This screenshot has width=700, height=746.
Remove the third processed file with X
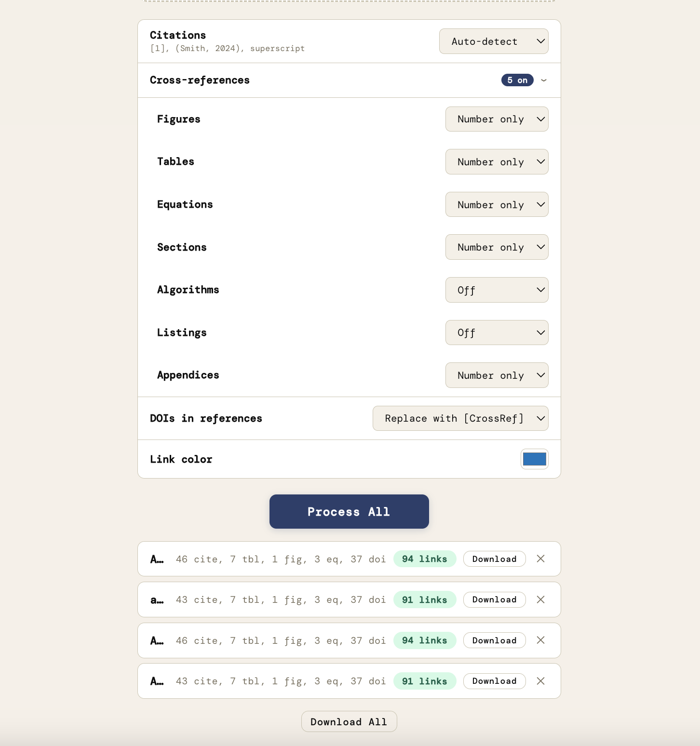coord(540,640)
